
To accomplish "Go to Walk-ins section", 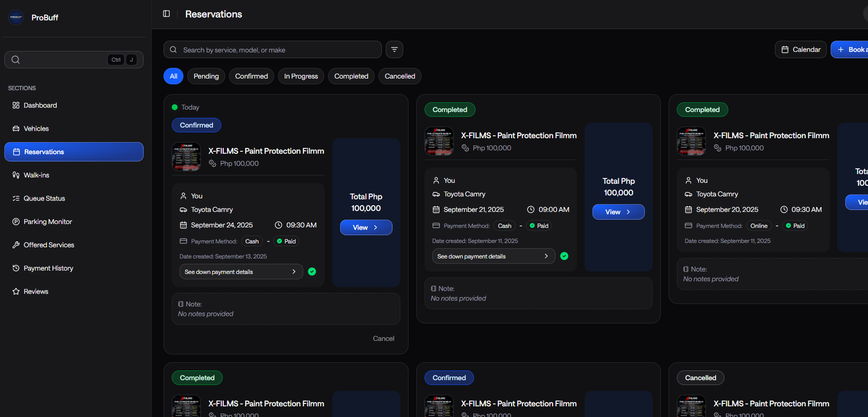I will [74, 175].
